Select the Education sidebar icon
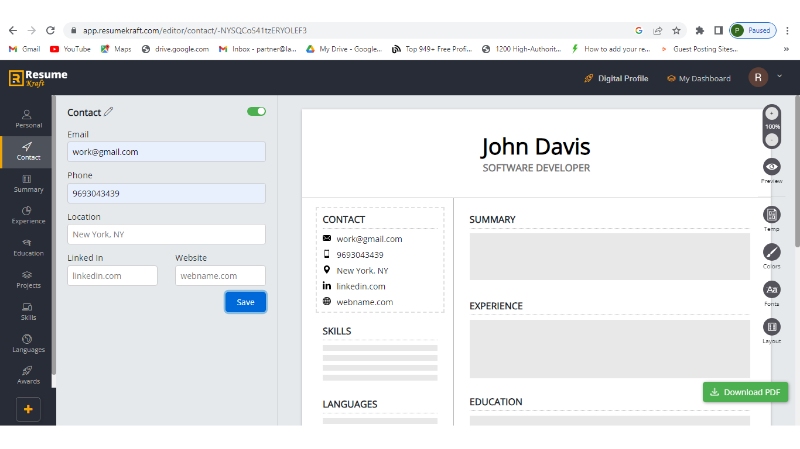Image resolution: width=800 pixels, height=449 pixels. pos(28,246)
